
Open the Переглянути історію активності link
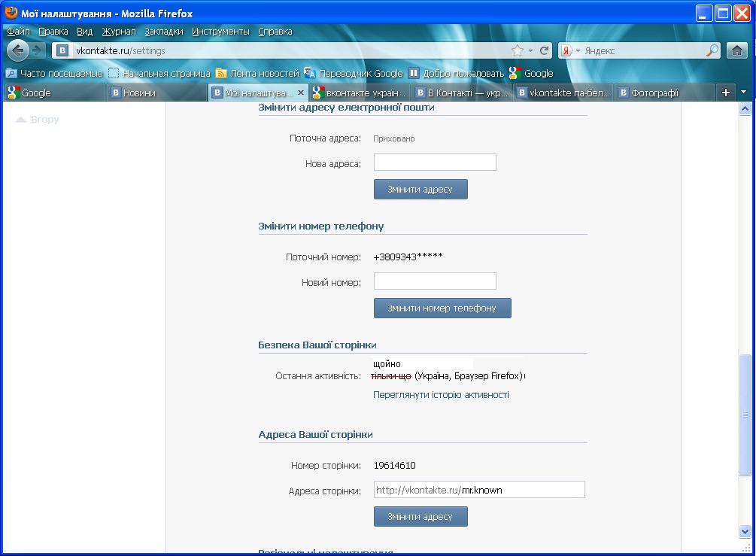(441, 394)
